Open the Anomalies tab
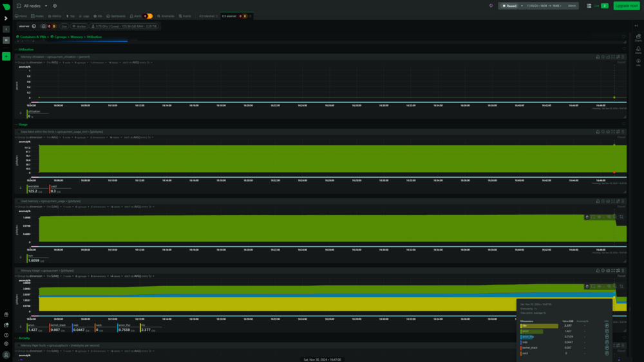 [x=166, y=16]
